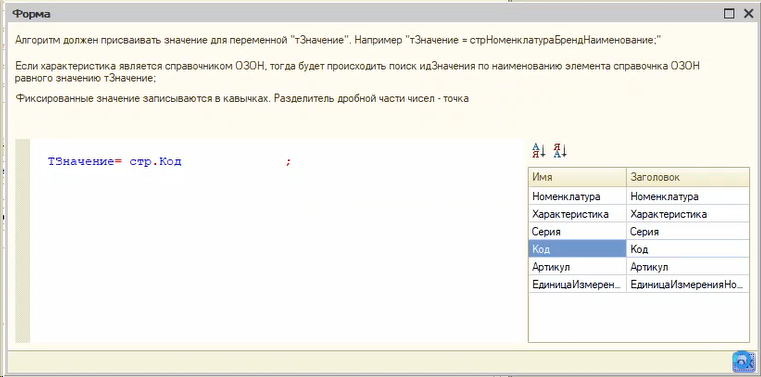Viewport: 761px width, 377px height.
Task: Maximize the Форма window
Action: click(x=729, y=14)
